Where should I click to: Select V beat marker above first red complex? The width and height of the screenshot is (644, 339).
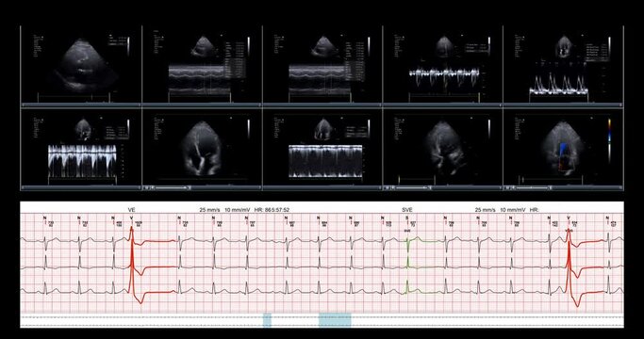(x=131, y=218)
